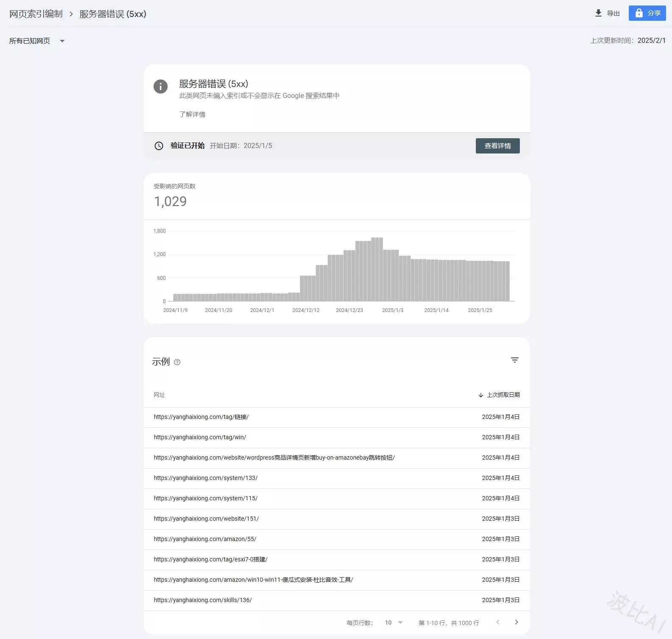Open the 所有已知网页 dropdown

(x=37, y=41)
